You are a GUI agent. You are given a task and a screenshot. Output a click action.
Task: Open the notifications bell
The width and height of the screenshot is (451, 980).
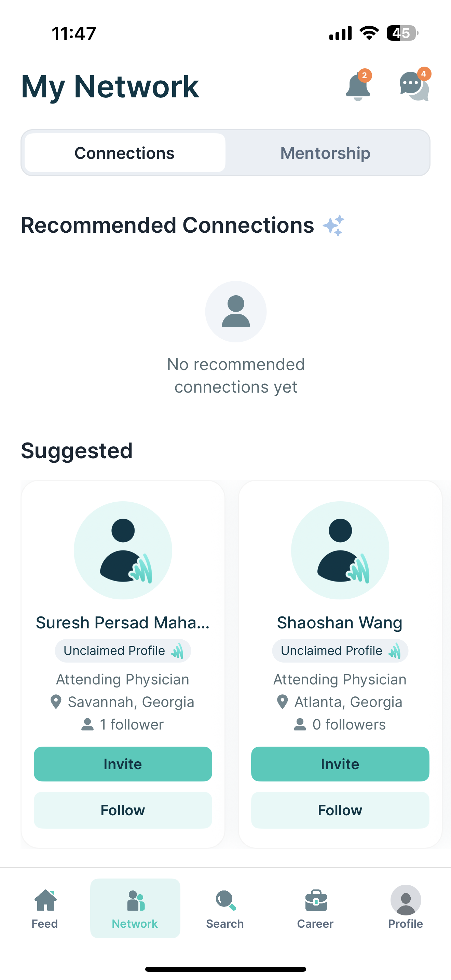(x=358, y=87)
